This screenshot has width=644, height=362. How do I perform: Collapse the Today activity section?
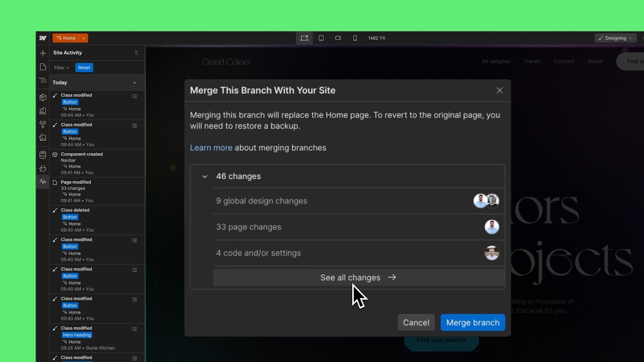pyautogui.click(x=134, y=83)
